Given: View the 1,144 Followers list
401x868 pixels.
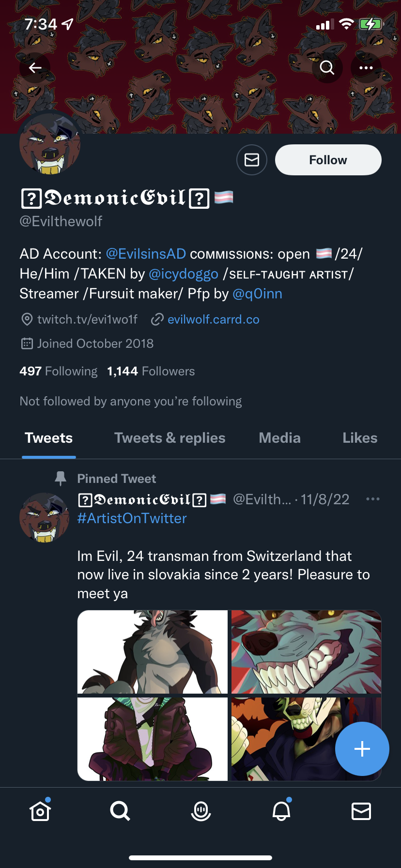Looking at the screenshot, I should click(151, 372).
